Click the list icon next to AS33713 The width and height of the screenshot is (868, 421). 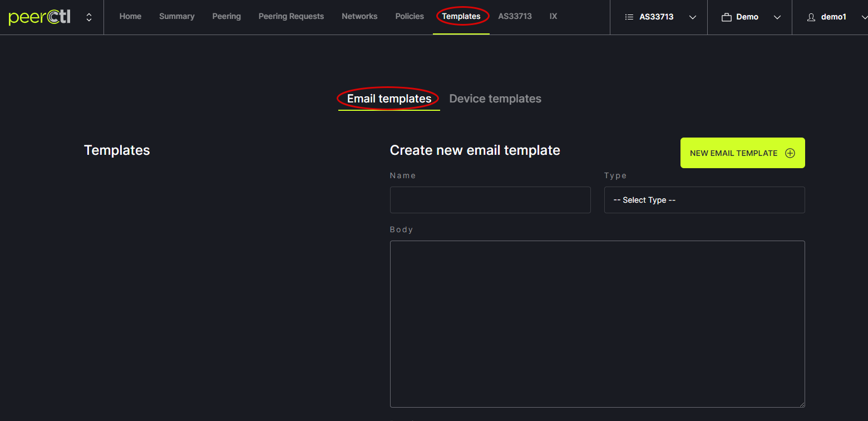[629, 17]
